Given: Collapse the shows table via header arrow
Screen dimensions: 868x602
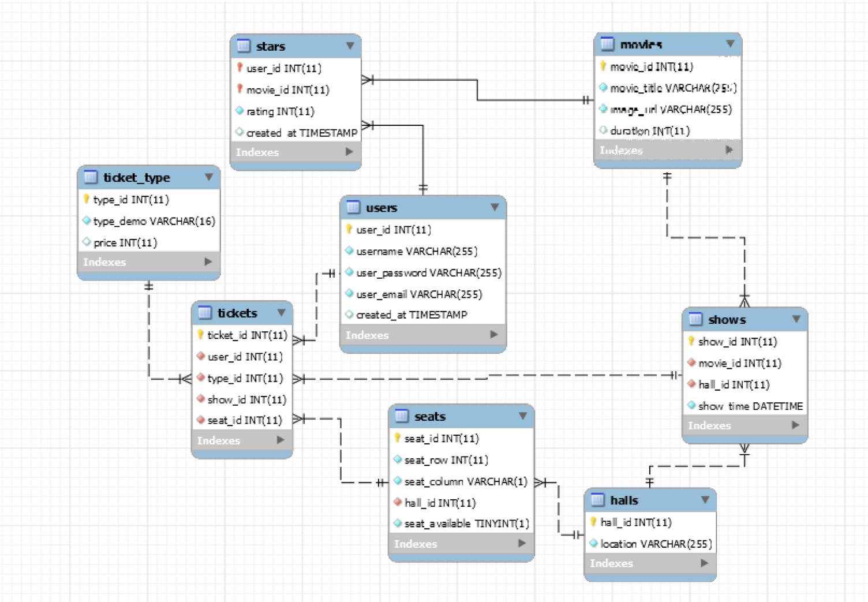Looking at the screenshot, I should 796,319.
